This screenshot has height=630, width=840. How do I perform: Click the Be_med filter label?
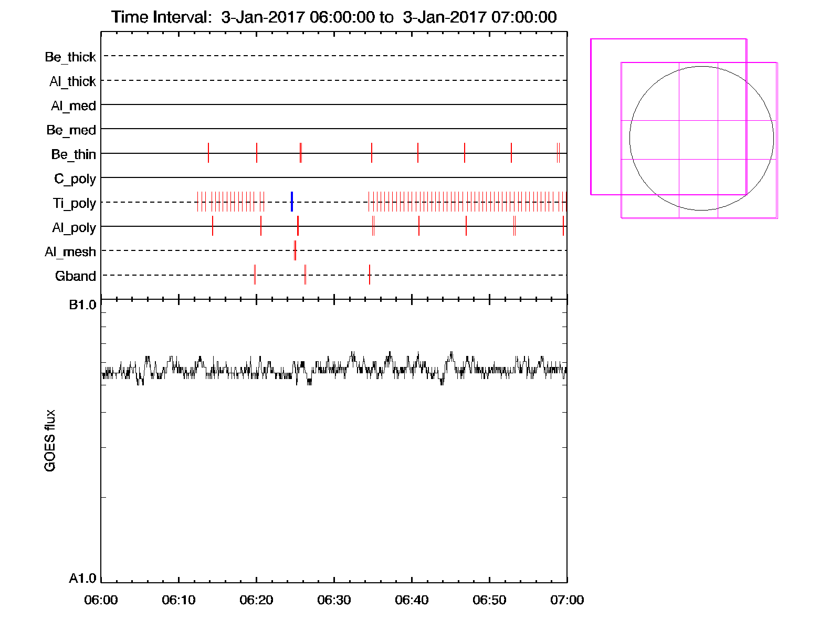pos(71,130)
